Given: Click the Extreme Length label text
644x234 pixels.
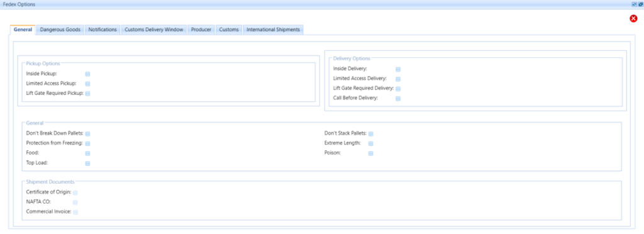Looking at the screenshot, I should click(x=343, y=143).
